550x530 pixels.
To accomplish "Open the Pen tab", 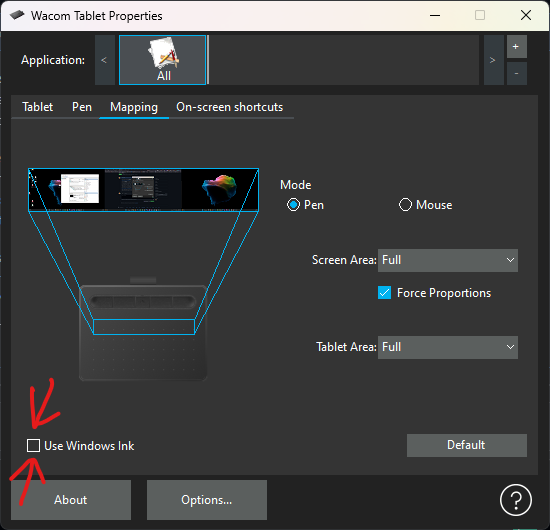I will (x=82, y=107).
